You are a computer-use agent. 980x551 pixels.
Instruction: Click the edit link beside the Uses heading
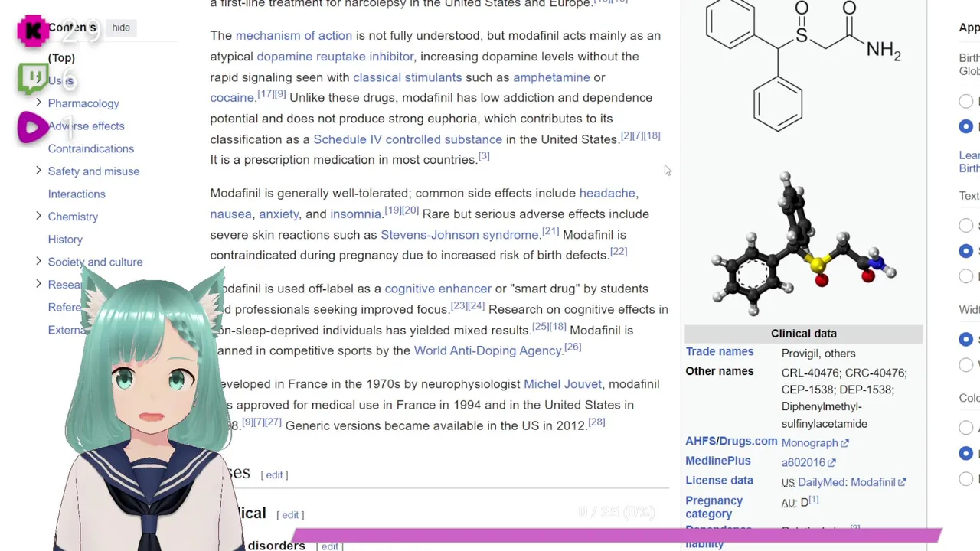[x=274, y=475]
